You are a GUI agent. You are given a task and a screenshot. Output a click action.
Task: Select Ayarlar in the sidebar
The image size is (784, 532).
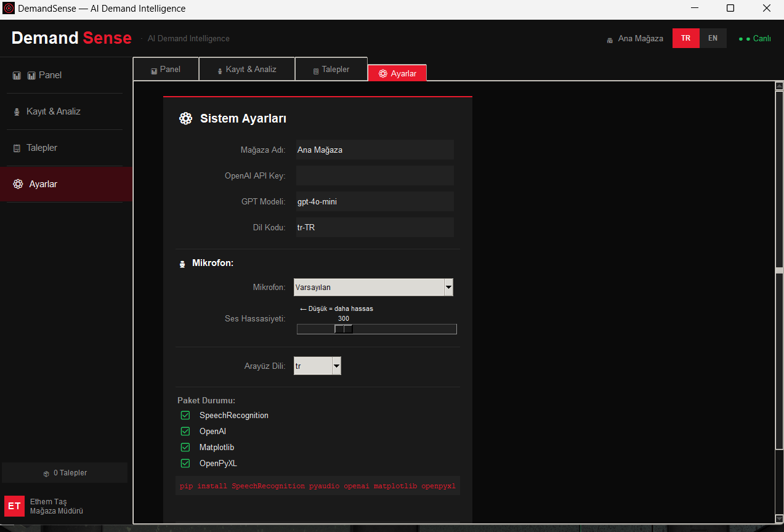tap(66, 184)
